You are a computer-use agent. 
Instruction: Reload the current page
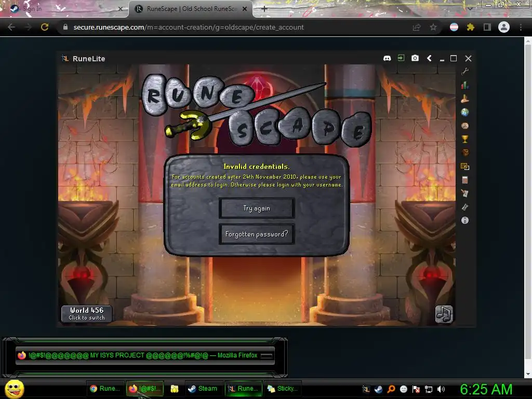click(x=45, y=27)
